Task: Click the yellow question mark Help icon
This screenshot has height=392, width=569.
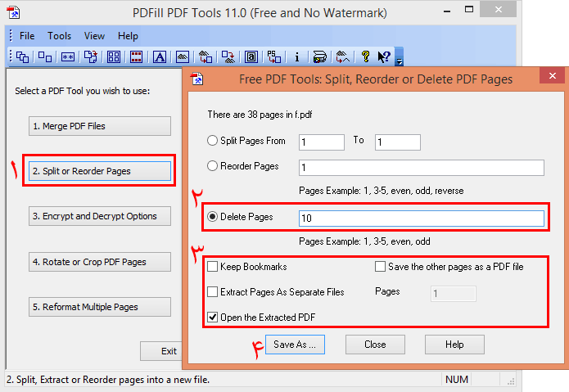Action: click(365, 56)
